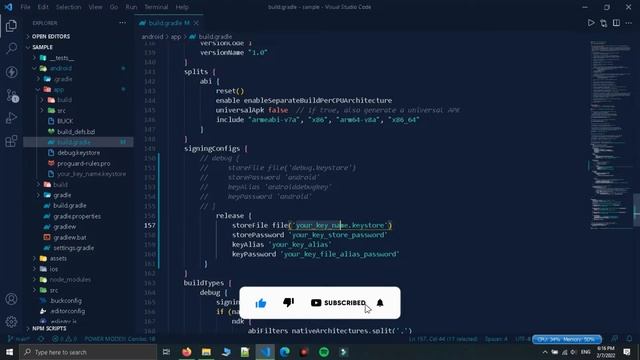640x360 pixels.
Task: Expand the assets folder
Action: tap(58, 258)
